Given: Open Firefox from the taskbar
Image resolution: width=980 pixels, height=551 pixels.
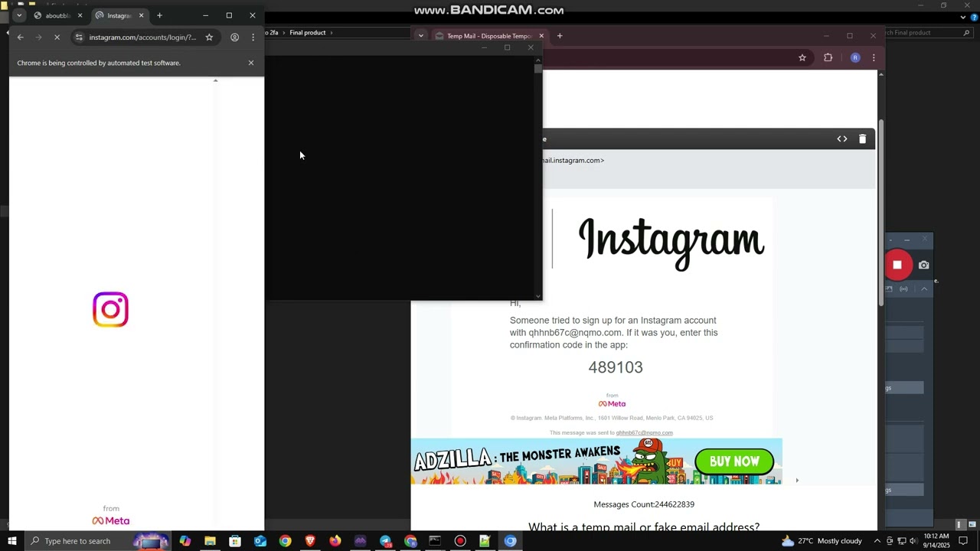Looking at the screenshot, I should point(335,541).
